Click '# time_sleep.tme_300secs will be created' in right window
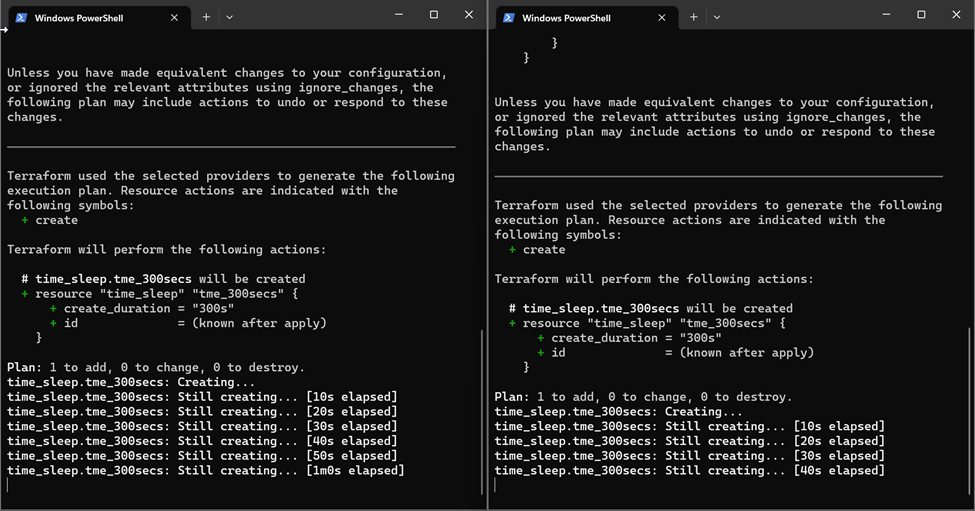This screenshot has width=975, height=511. tap(651, 308)
